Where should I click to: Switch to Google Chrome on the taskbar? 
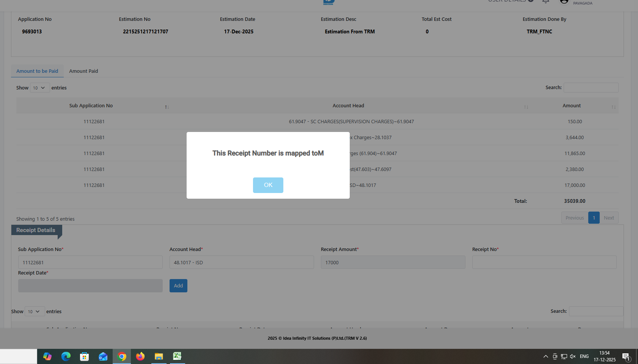[x=122, y=356]
